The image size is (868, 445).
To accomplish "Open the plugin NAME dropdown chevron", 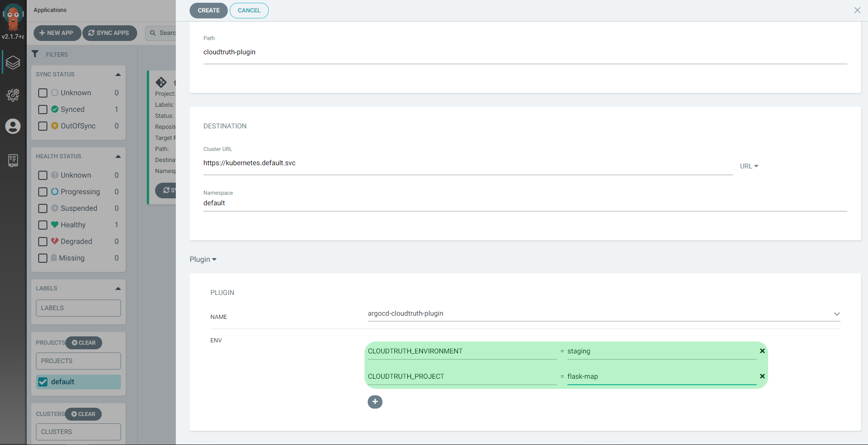I will tap(837, 314).
